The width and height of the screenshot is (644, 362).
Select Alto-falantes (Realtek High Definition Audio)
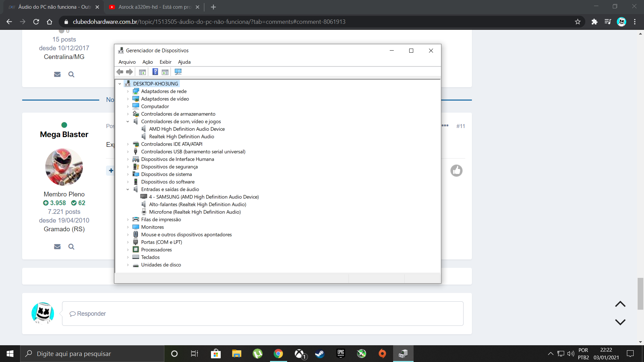(198, 204)
